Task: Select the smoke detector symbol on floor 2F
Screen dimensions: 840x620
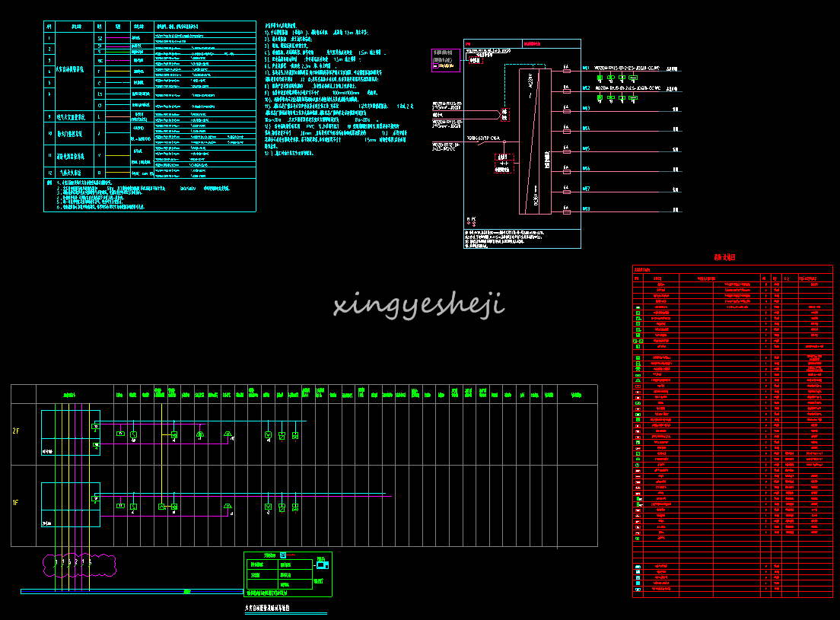Action: click(132, 435)
